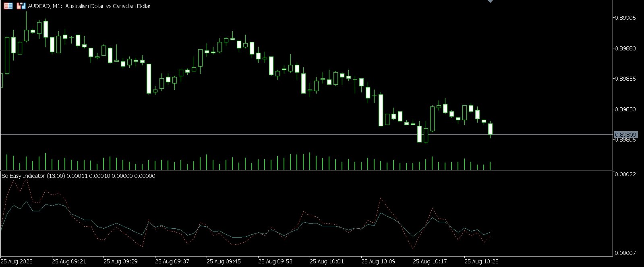The height and width of the screenshot is (267, 644).
Task: Click the 25 Aug 10:17 time label
Action: pyautogui.click(x=430, y=261)
